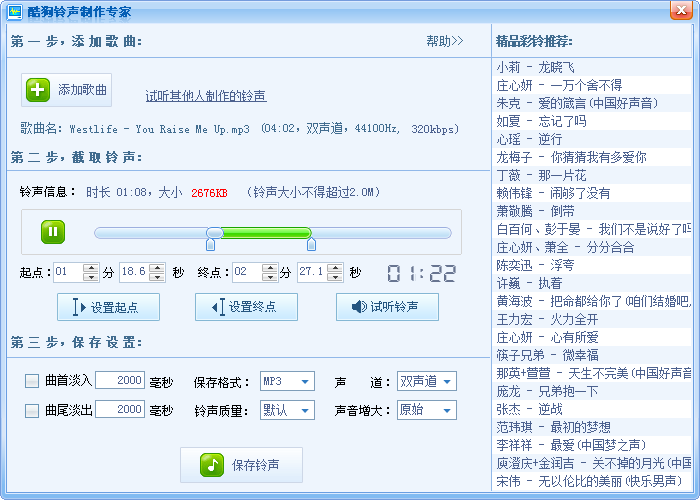Increase the 终点 seconds with up arrow
Image resolution: width=700 pixels, height=500 pixels.
(x=335, y=267)
